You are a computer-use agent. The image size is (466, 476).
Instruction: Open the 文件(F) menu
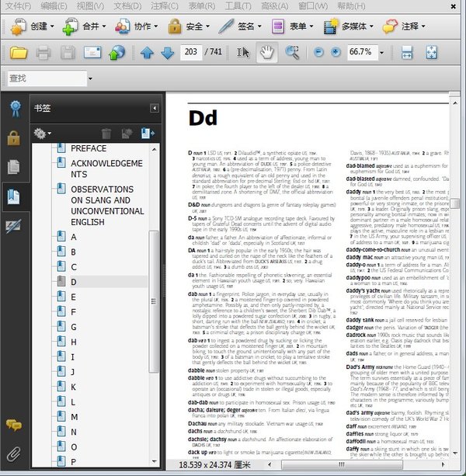click(18, 5)
